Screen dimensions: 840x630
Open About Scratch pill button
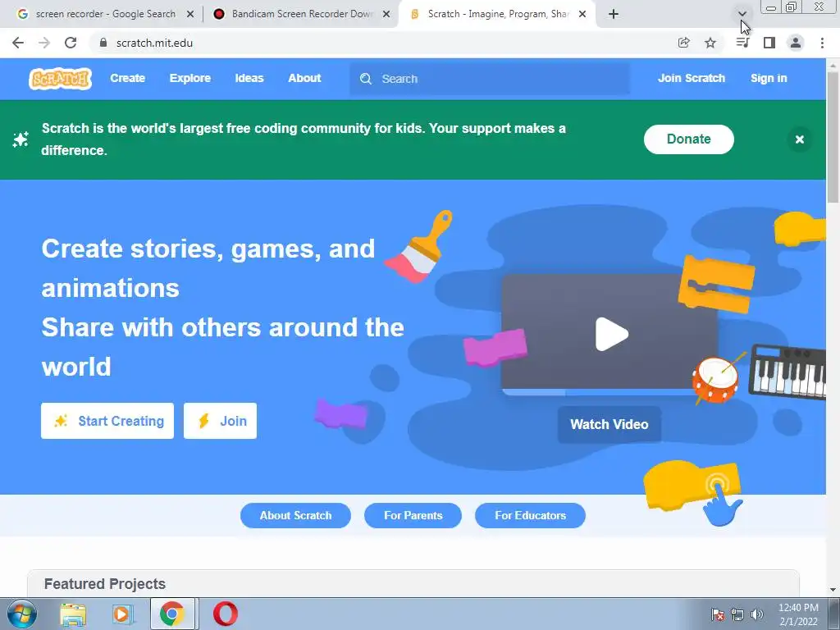point(295,515)
